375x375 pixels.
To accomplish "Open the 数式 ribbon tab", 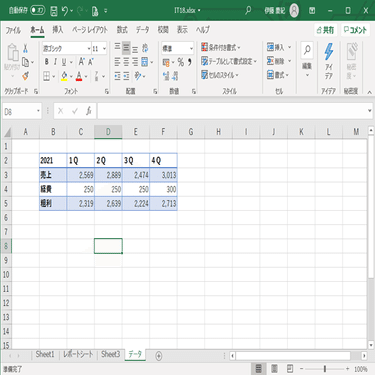I will click(122, 30).
